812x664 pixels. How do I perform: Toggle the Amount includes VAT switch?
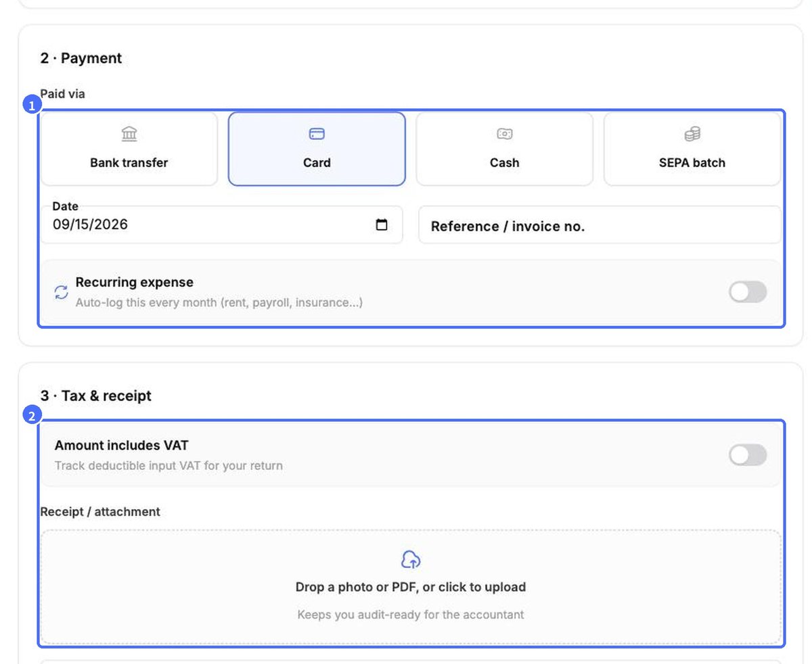(x=748, y=455)
